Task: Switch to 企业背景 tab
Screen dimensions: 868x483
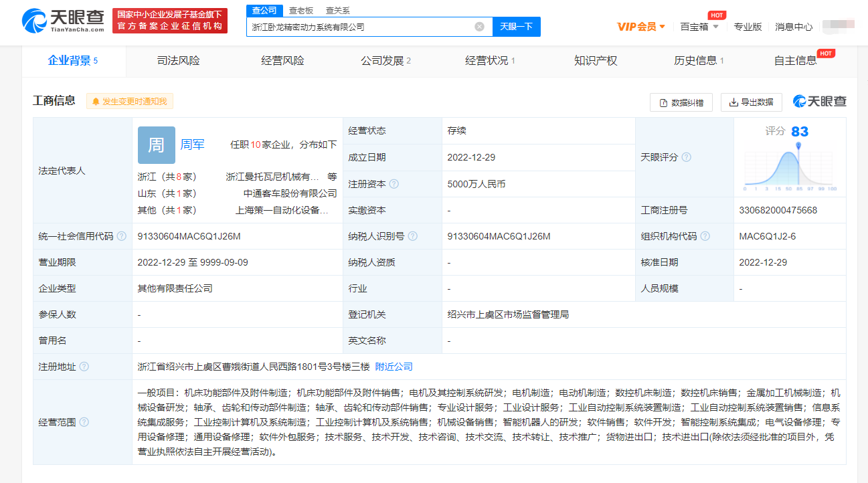Action: click(73, 61)
